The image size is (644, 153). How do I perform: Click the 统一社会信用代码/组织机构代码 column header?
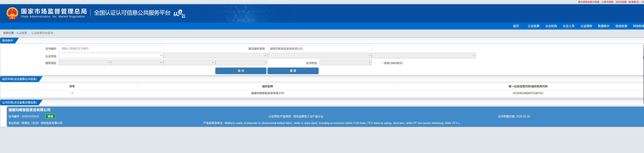(x=528, y=86)
